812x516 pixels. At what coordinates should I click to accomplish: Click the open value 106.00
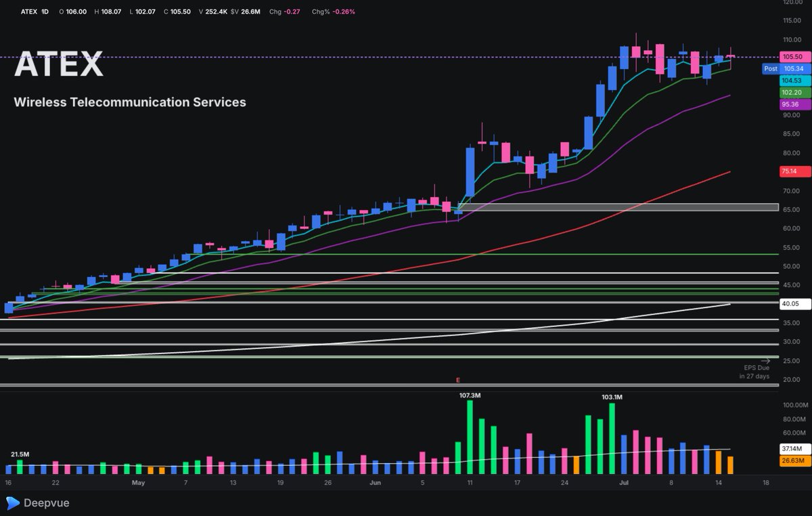(77, 12)
